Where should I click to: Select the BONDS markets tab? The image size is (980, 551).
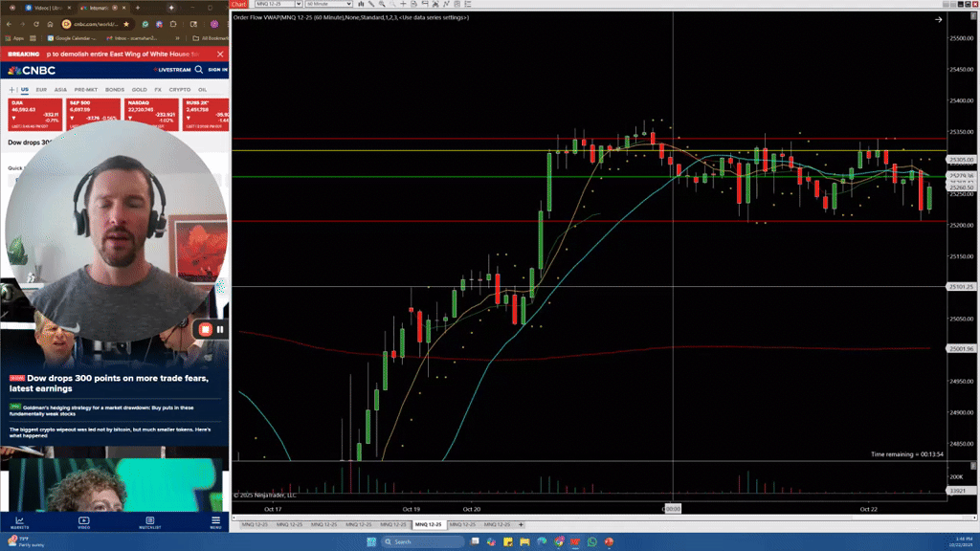coord(115,89)
